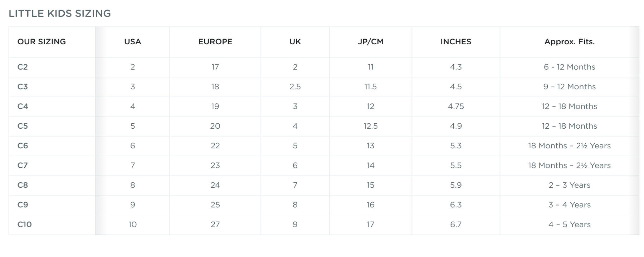Click the EUROPE column header
The width and height of the screenshot is (644, 257).
(x=215, y=41)
